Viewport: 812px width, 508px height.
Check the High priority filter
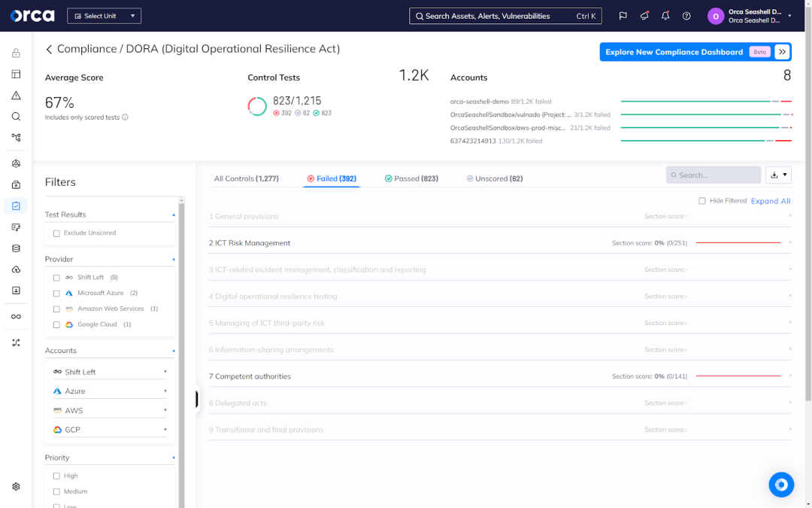[56, 476]
